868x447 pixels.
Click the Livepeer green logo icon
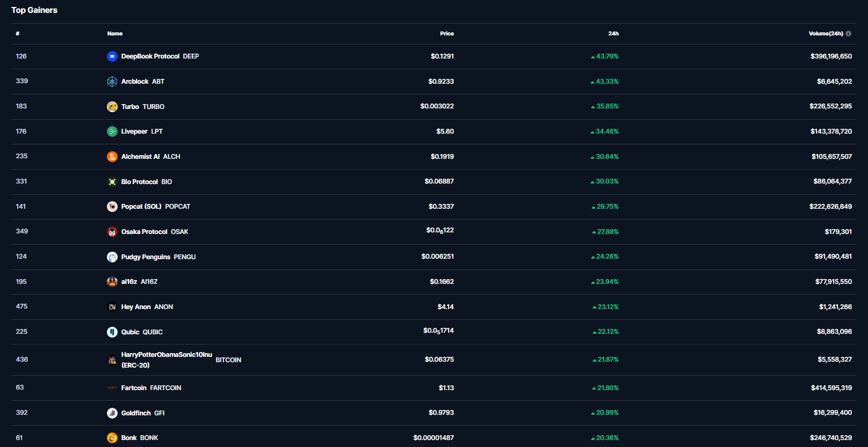[x=112, y=131]
